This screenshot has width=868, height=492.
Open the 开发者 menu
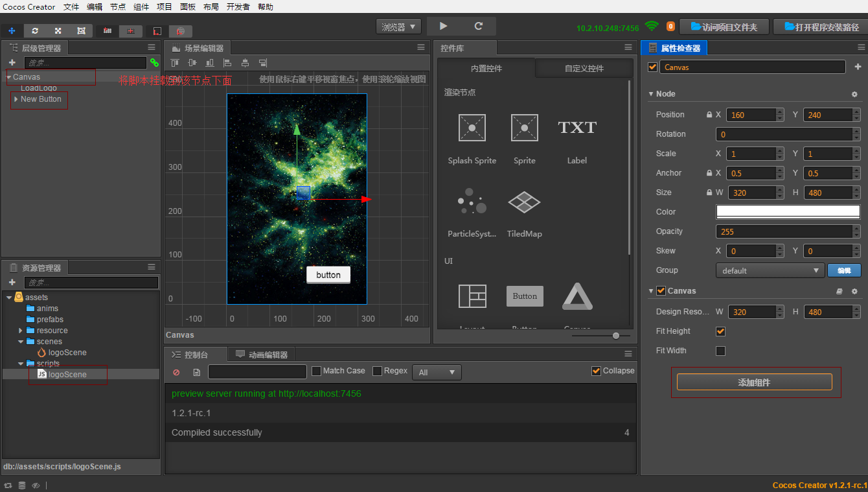click(238, 7)
